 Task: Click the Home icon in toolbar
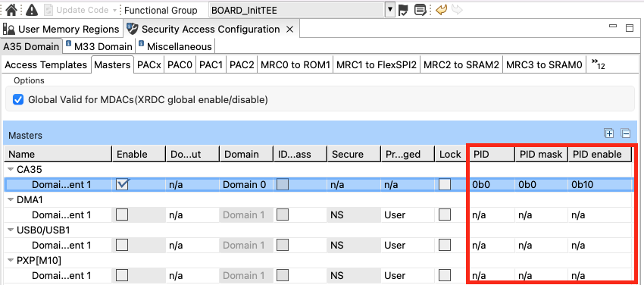pos(11,10)
